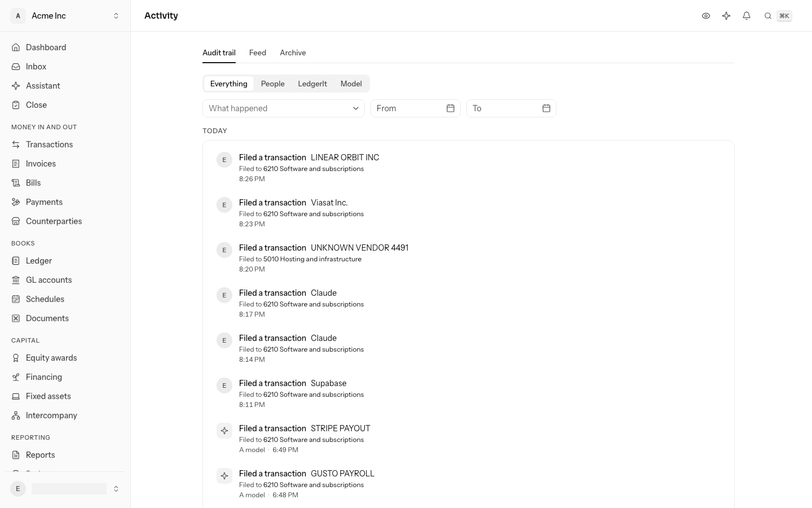Screen dimensions: 812x508
Task: Click the Transactions arrows icon
Action: pyautogui.click(x=16, y=144)
